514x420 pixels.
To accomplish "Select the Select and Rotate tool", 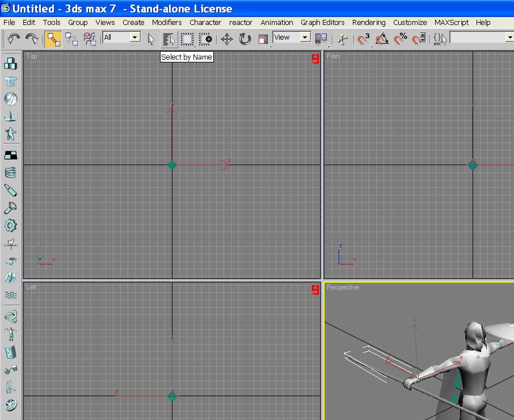I will (x=245, y=39).
